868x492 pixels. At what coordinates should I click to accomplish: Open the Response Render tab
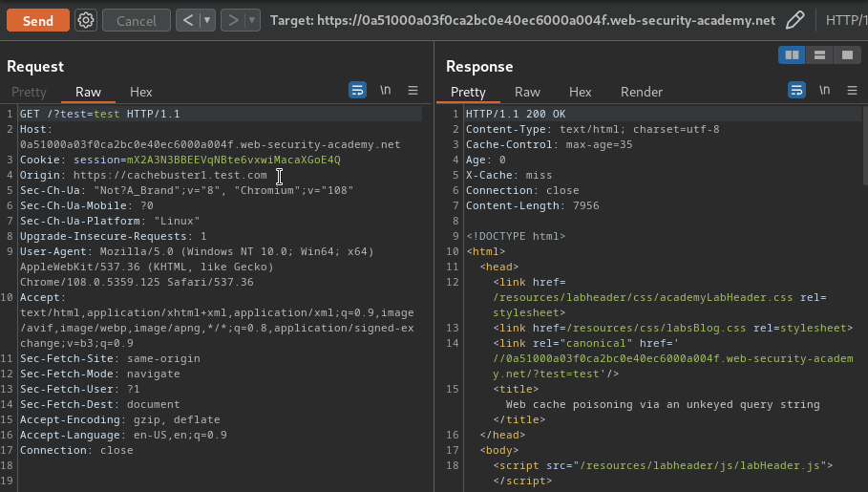[641, 92]
